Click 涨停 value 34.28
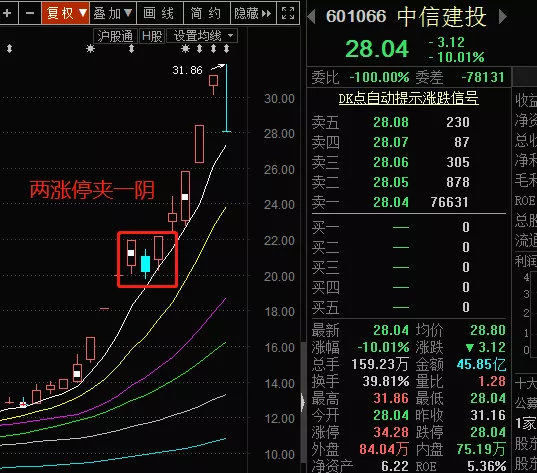This screenshot has width=537, height=473. [391, 432]
